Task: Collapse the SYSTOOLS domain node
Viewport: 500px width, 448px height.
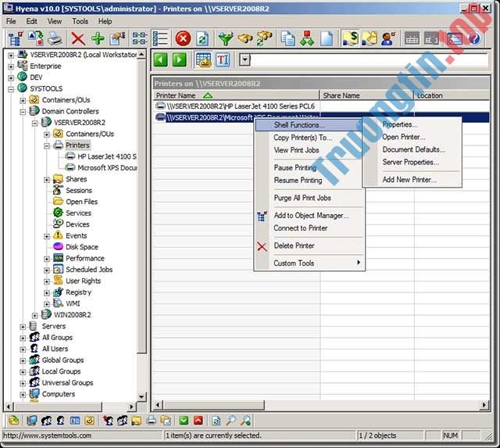Action: (x=11, y=88)
